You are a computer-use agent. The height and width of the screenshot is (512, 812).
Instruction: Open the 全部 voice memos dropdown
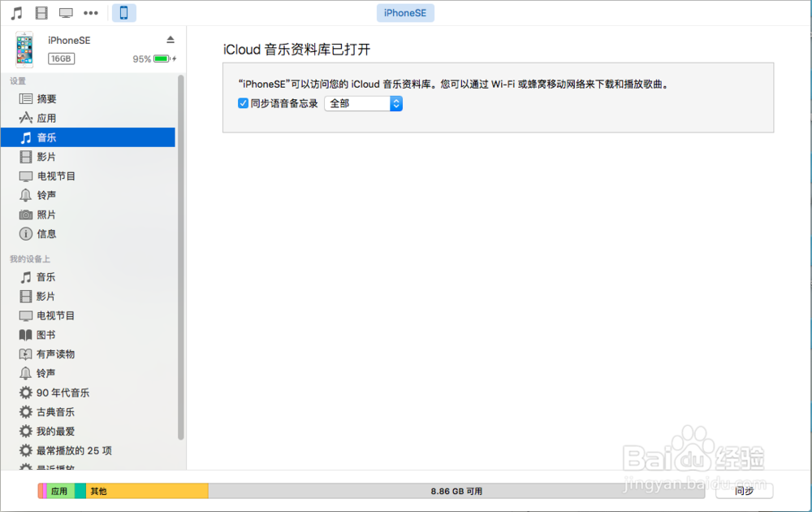pos(364,104)
